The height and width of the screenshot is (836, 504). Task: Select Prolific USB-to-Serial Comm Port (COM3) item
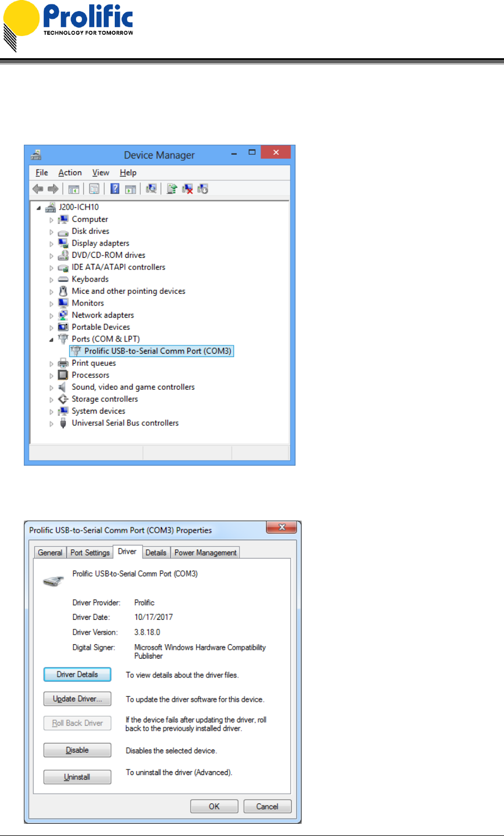point(151,351)
